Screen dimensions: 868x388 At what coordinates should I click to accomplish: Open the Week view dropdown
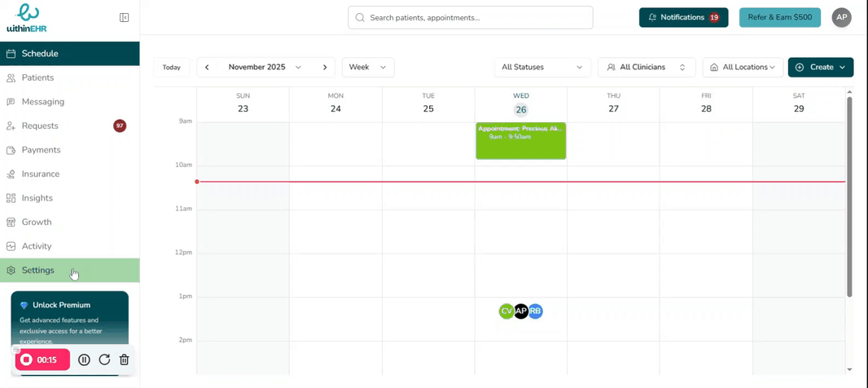(368, 67)
